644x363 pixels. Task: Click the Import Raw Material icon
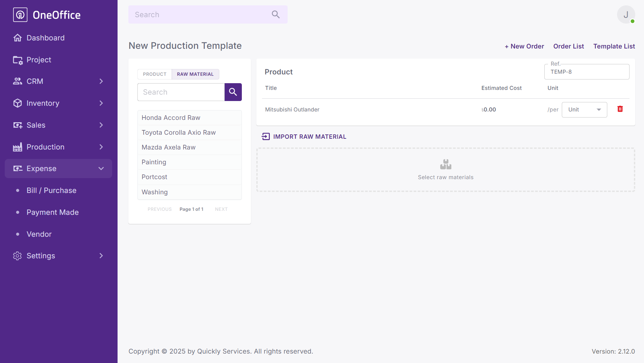(x=266, y=136)
